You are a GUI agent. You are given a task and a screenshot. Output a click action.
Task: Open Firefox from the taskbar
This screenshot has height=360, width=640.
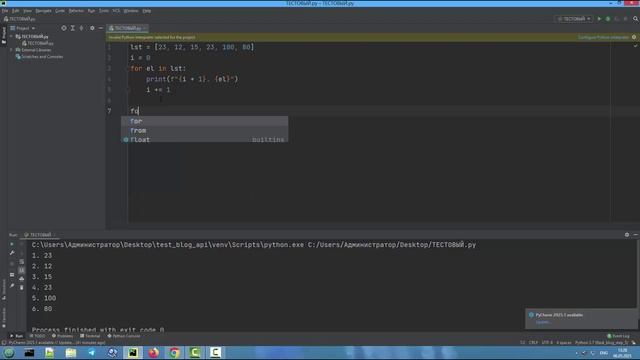(153, 353)
